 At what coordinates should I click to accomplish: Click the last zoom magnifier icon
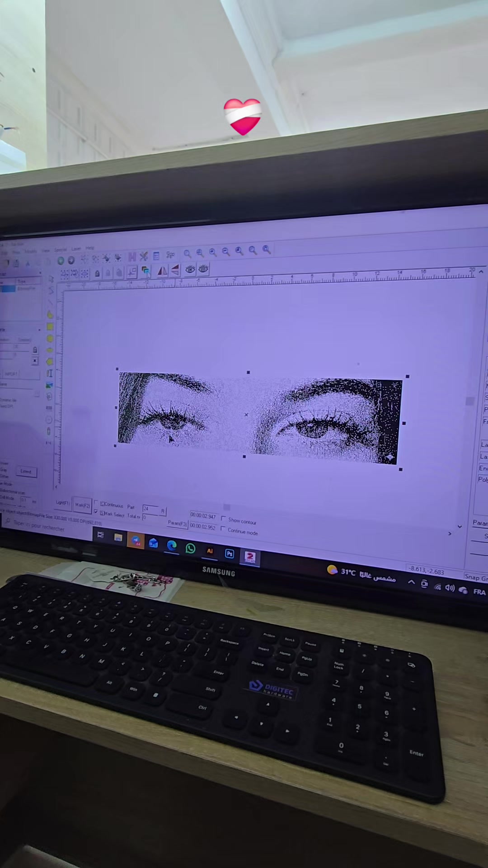(x=267, y=250)
